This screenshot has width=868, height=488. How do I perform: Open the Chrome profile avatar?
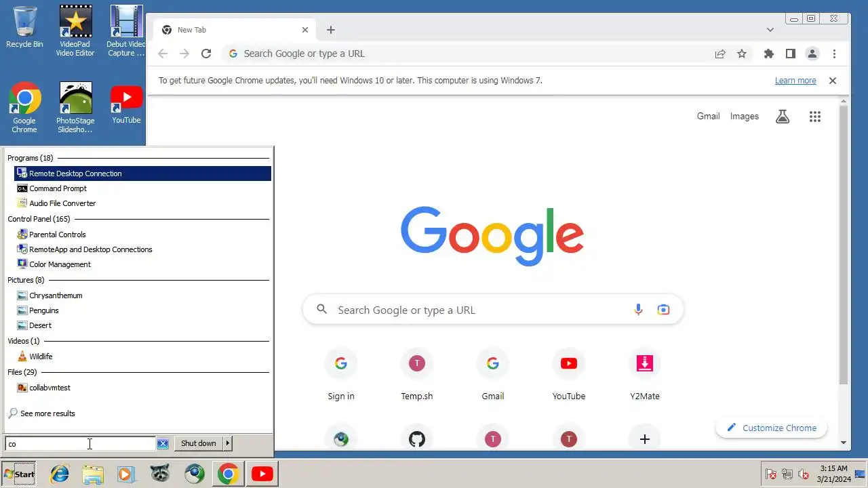point(812,54)
